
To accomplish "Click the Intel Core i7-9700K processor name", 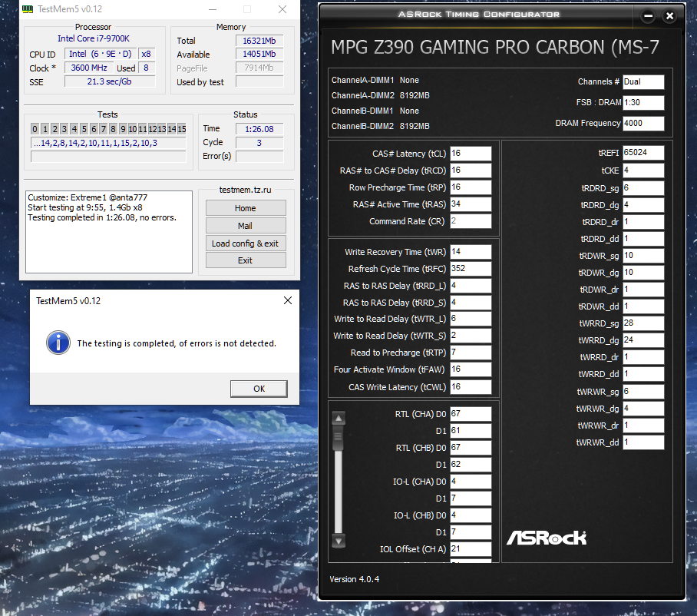I will tap(94, 38).
